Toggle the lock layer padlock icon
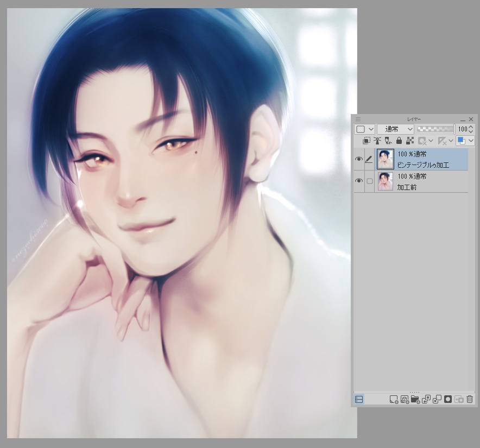The image size is (480, 448). (x=399, y=141)
